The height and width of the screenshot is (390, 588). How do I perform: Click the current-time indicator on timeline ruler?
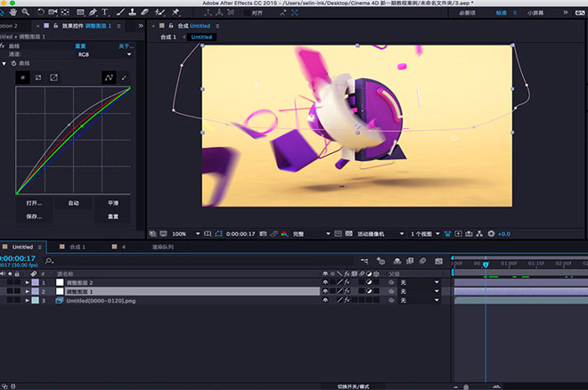click(x=486, y=264)
